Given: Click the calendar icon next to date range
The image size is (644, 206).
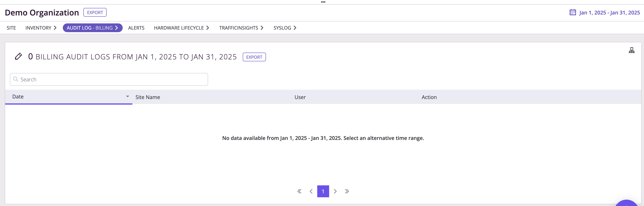Looking at the screenshot, I should tap(572, 12).
